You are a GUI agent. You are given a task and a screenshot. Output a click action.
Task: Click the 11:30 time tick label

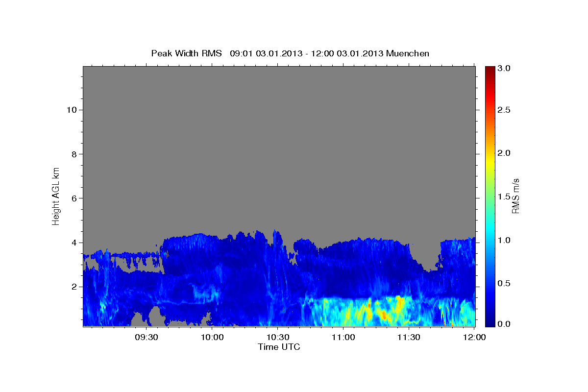tap(408, 337)
